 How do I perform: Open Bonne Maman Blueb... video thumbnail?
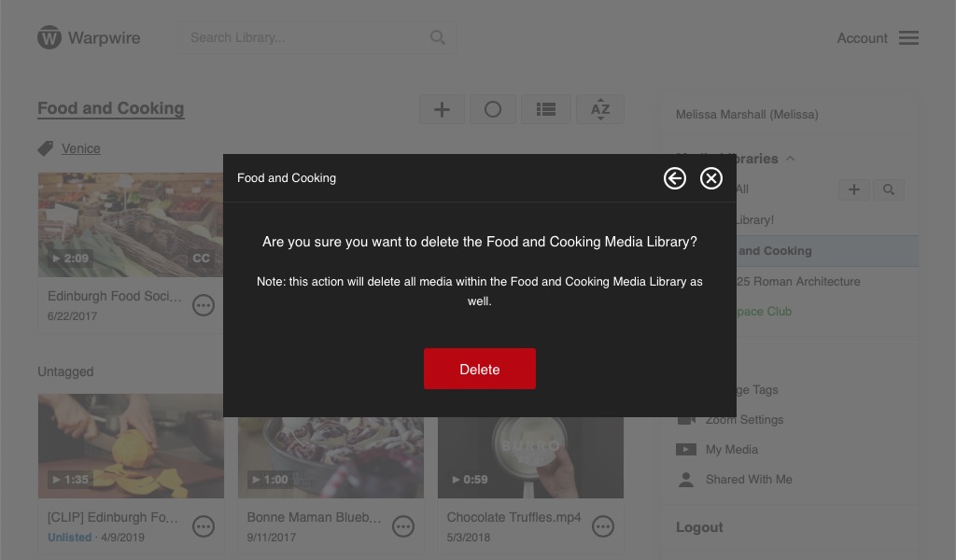330,457
